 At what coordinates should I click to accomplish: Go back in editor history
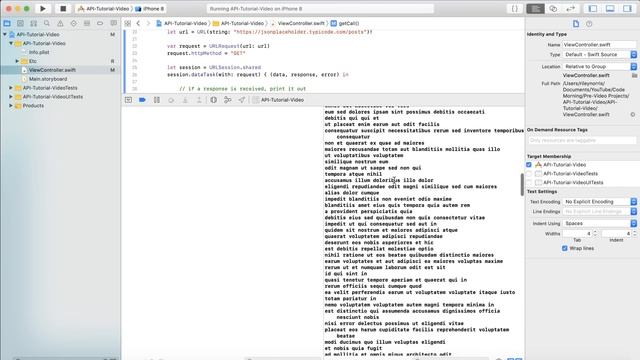pyautogui.click(x=138, y=24)
